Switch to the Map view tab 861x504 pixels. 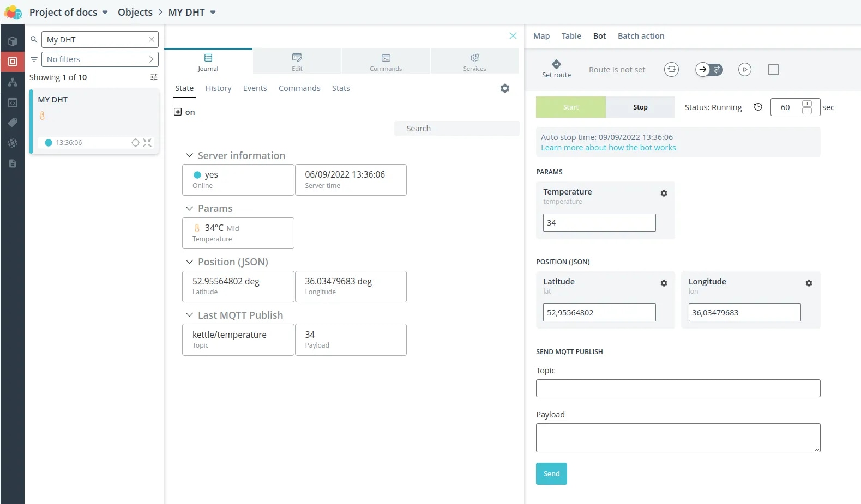541,36
